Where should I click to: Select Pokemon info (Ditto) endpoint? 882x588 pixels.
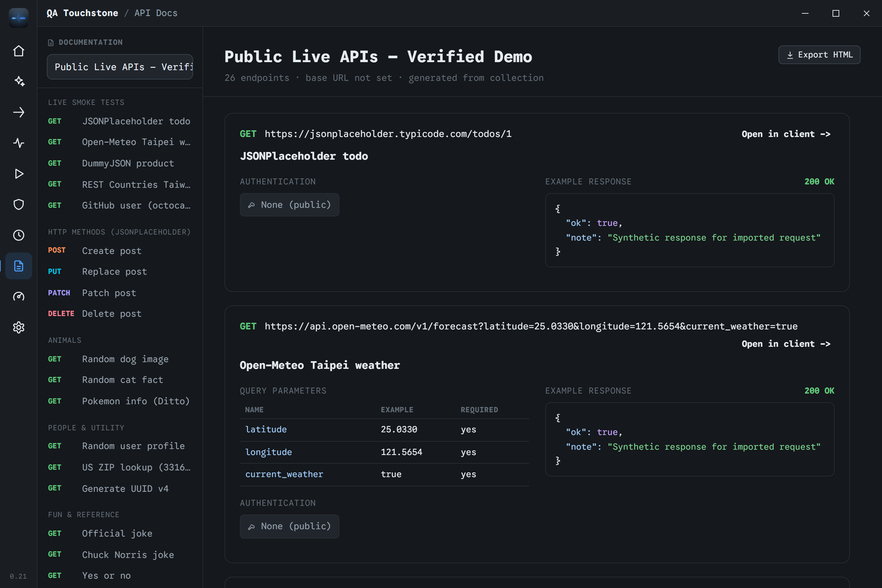click(x=120, y=401)
